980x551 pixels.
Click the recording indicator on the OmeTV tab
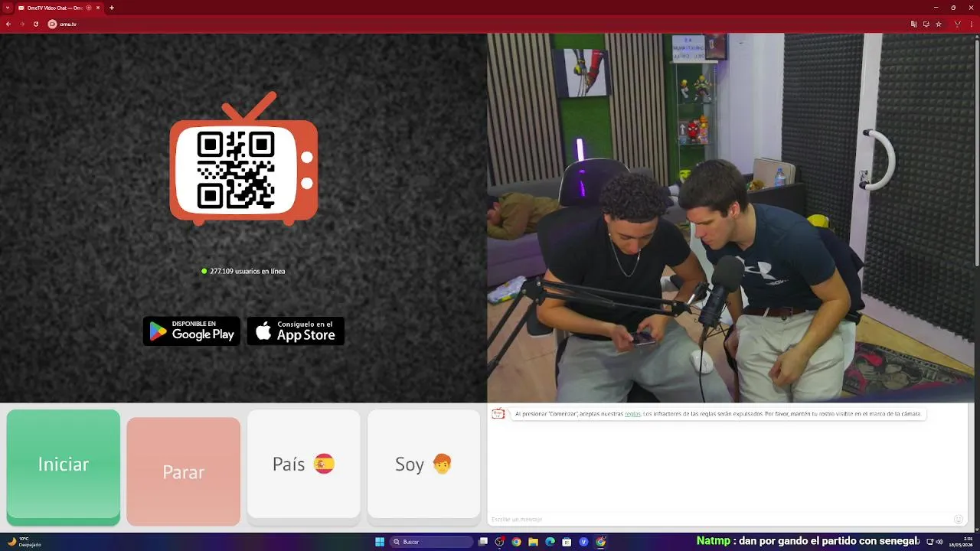[x=89, y=8]
